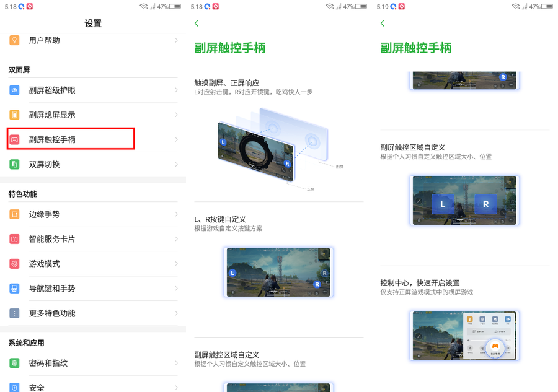558x392 pixels.
Task: Open the 安全 settings entry
Action: coord(93,386)
